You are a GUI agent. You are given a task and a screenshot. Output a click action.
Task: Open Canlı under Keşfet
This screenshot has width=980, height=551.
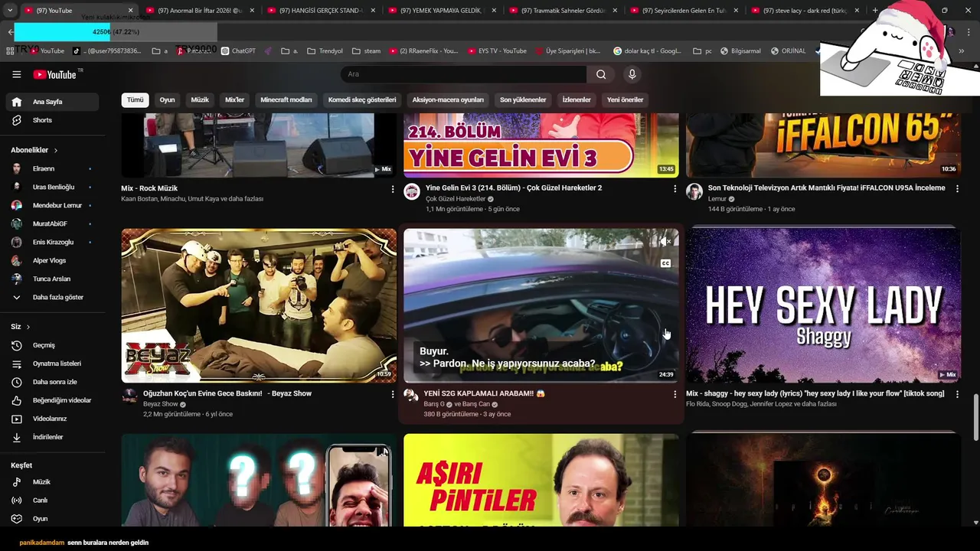point(52,500)
